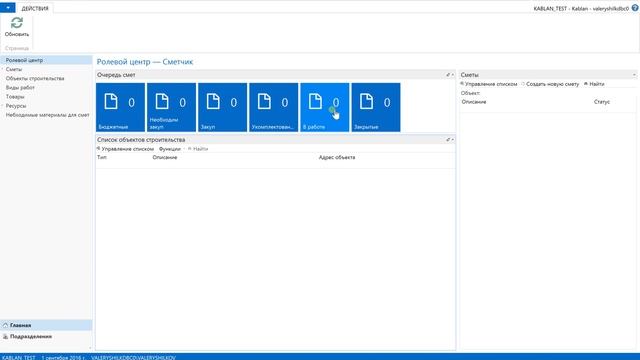Sort by the Статус column header

pyautogui.click(x=602, y=102)
